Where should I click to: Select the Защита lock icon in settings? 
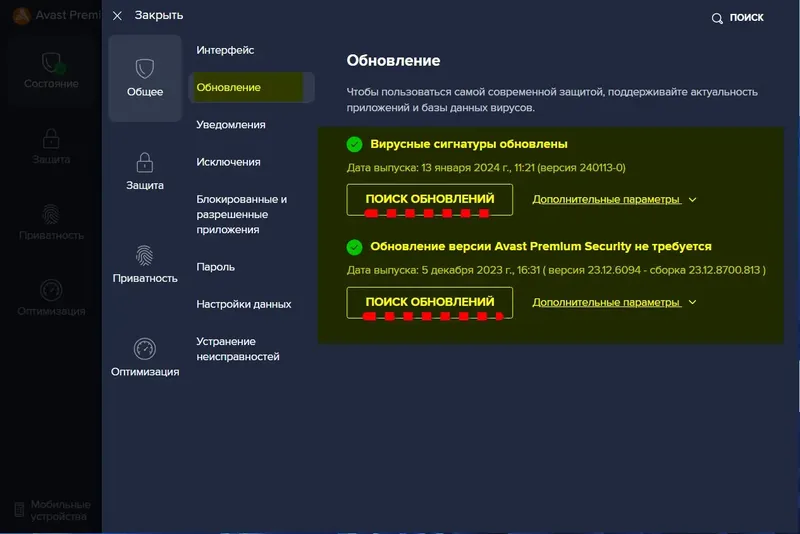(x=145, y=163)
